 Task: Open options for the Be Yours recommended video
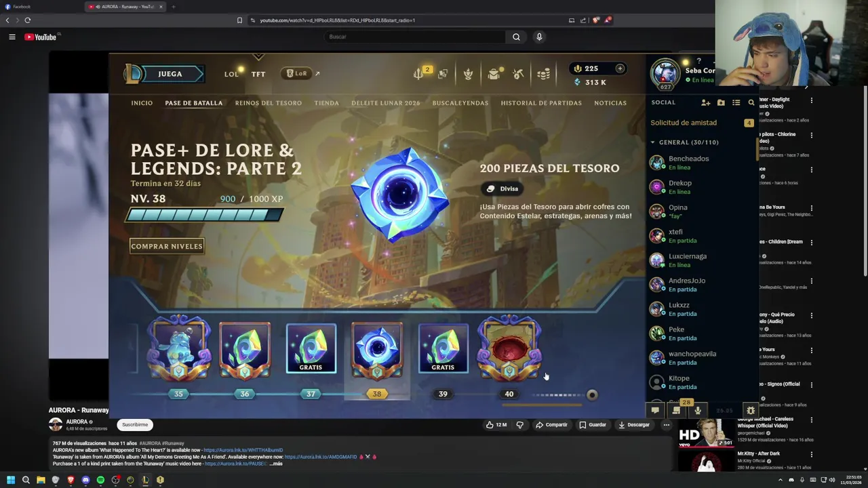click(x=811, y=207)
